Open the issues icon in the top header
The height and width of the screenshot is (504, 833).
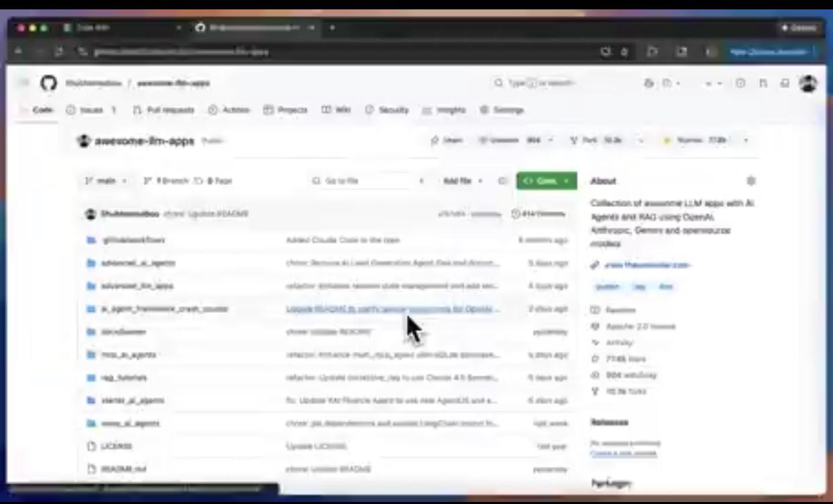[x=740, y=83]
